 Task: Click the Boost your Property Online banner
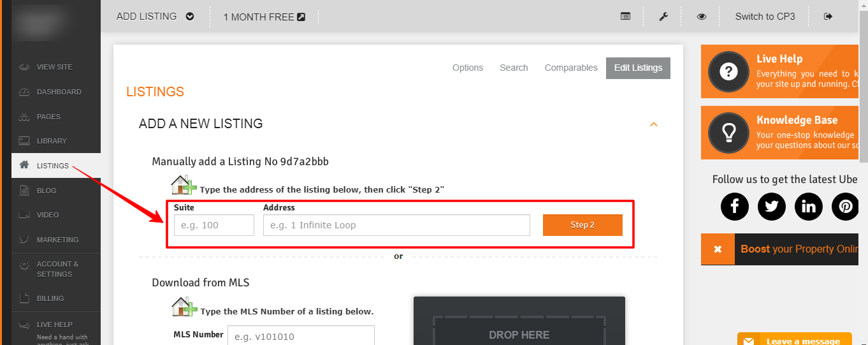pos(796,249)
